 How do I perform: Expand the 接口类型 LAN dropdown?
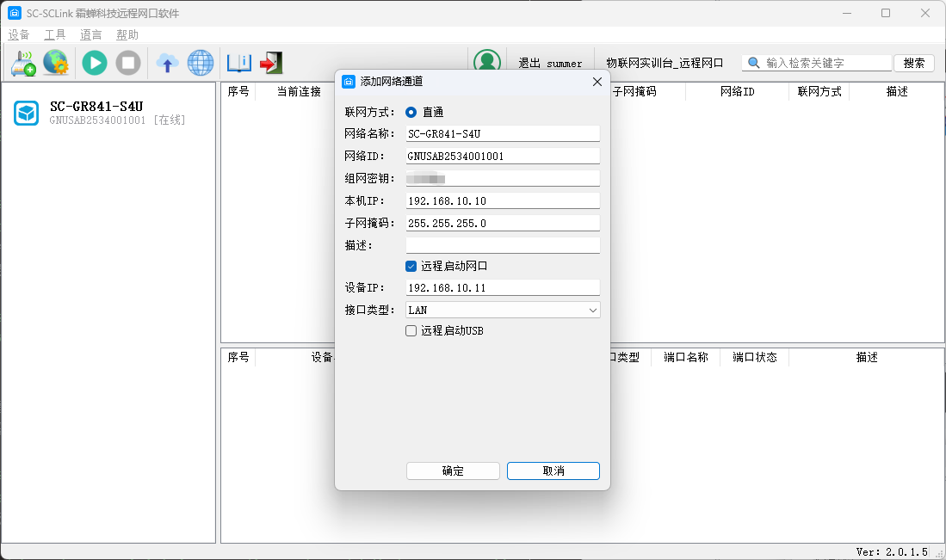(503, 310)
